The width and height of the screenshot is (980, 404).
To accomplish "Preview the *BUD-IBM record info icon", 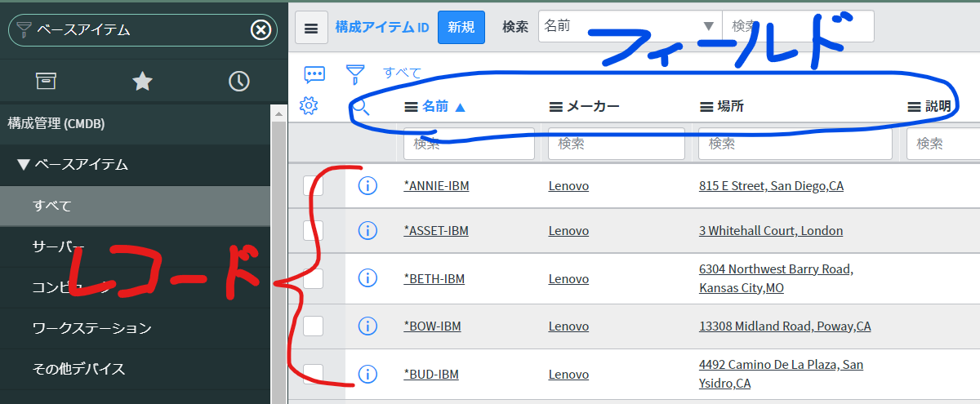I will 367,374.
